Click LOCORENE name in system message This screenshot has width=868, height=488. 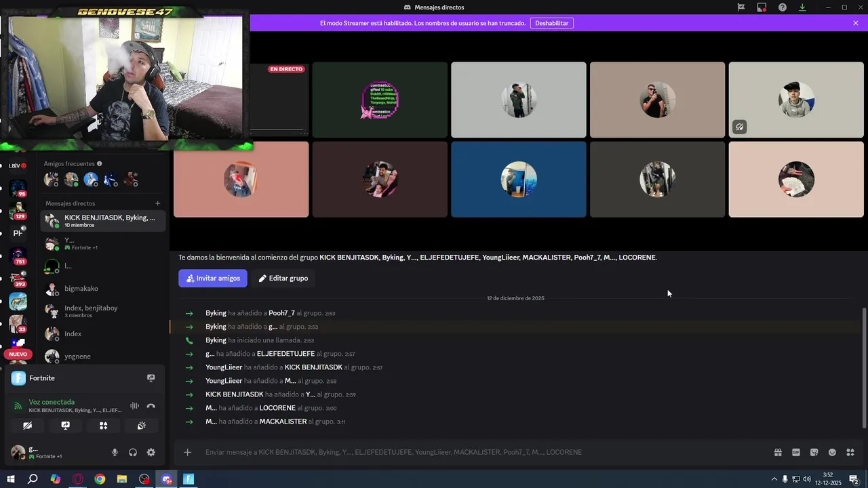click(277, 408)
